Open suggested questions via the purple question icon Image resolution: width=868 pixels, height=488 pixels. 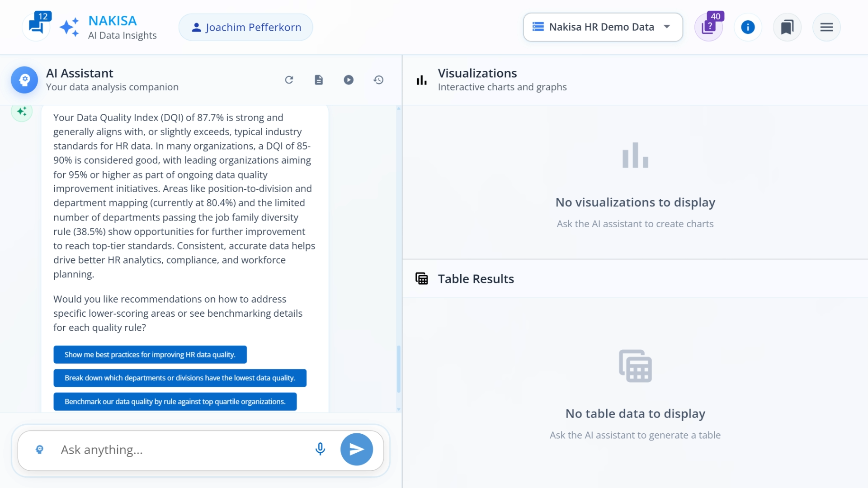[709, 27]
